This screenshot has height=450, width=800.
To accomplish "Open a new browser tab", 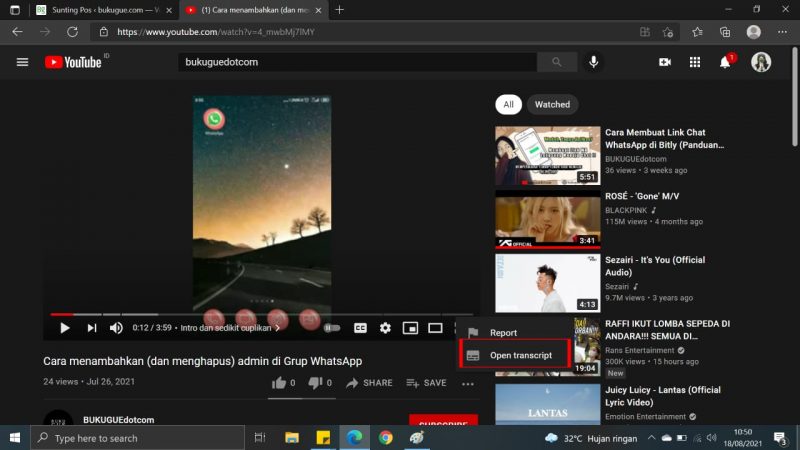I will 339,10.
